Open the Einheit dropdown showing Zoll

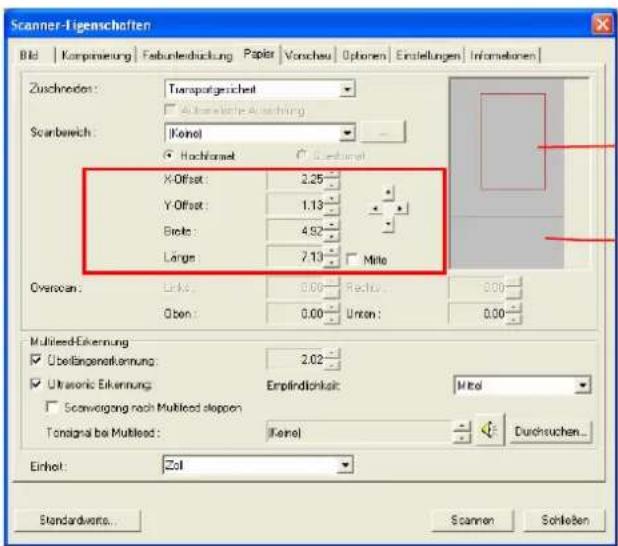345,465
